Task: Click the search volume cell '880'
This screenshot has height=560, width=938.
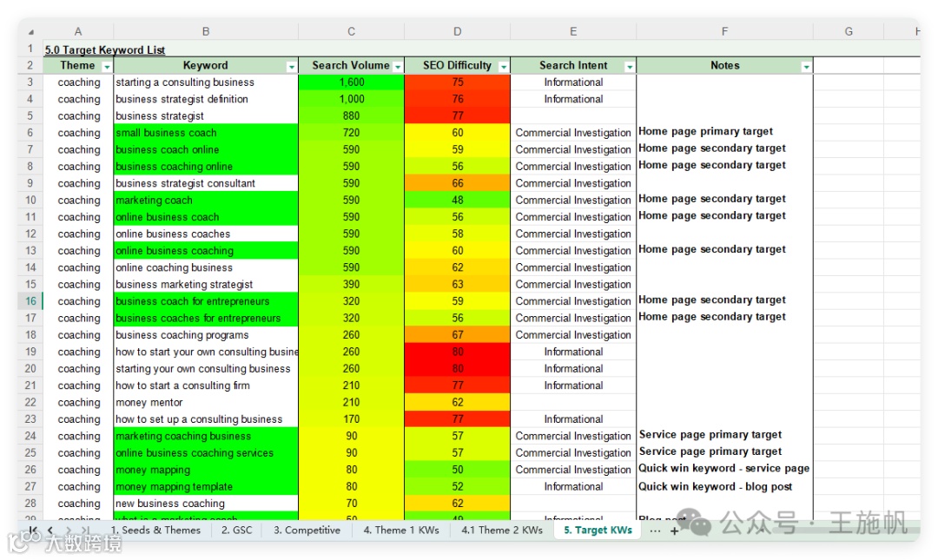Action: point(351,116)
